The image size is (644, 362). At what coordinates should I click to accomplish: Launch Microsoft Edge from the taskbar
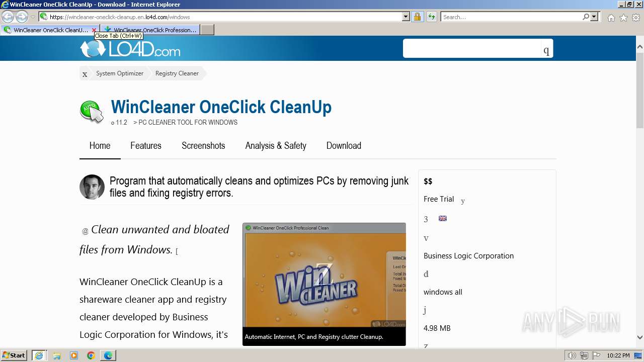point(108,355)
